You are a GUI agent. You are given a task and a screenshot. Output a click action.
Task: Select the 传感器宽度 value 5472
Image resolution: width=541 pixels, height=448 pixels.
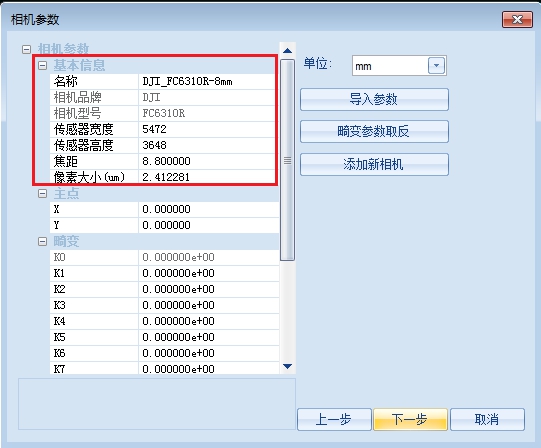click(207, 129)
